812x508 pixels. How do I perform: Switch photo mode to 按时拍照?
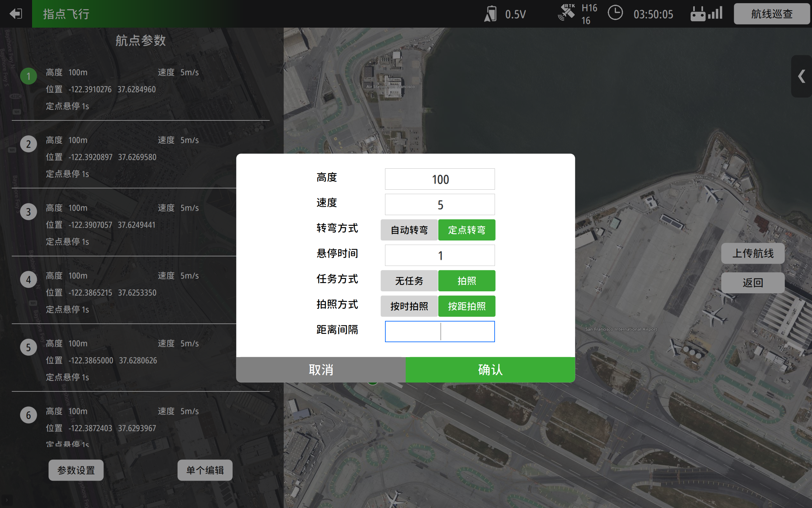click(x=409, y=306)
